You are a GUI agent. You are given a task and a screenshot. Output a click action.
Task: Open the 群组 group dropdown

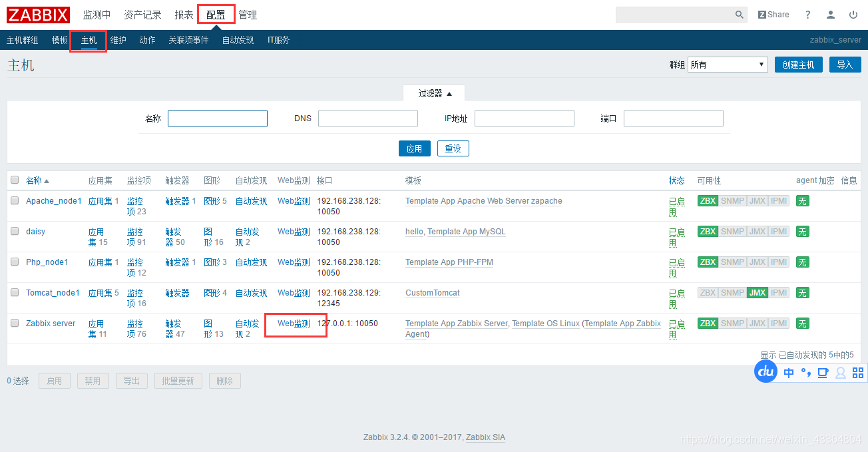728,65
